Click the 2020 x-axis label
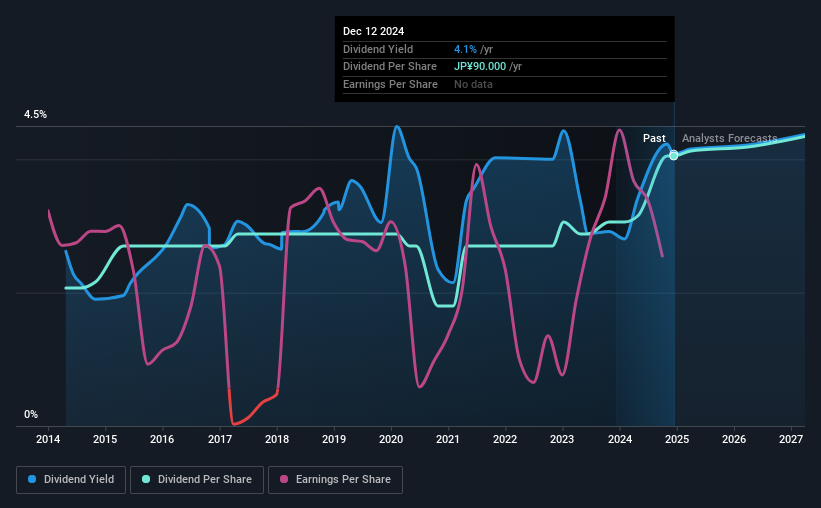This screenshot has height=508, width=821. point(391,439)
